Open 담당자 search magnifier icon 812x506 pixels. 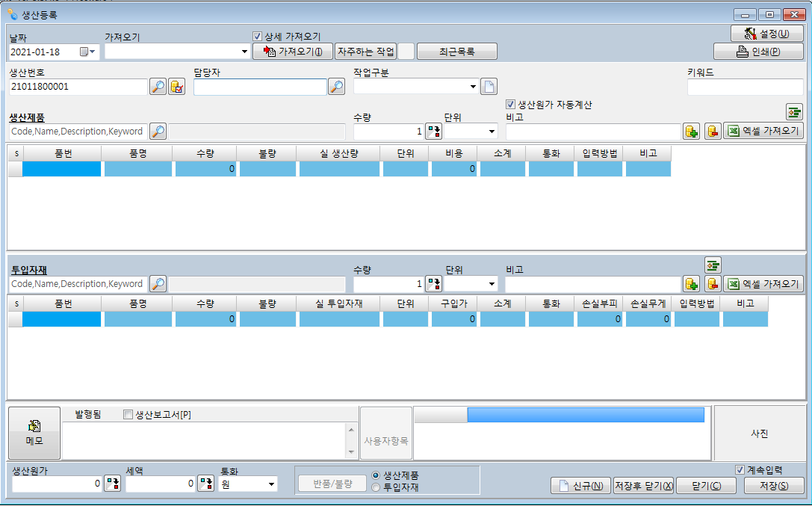point(337,87)
